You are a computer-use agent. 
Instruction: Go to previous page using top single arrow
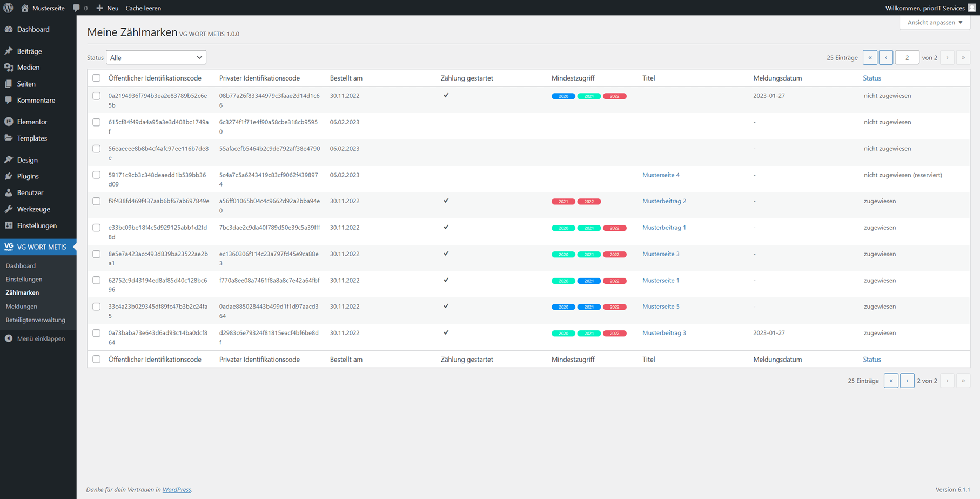click(886, 57)
